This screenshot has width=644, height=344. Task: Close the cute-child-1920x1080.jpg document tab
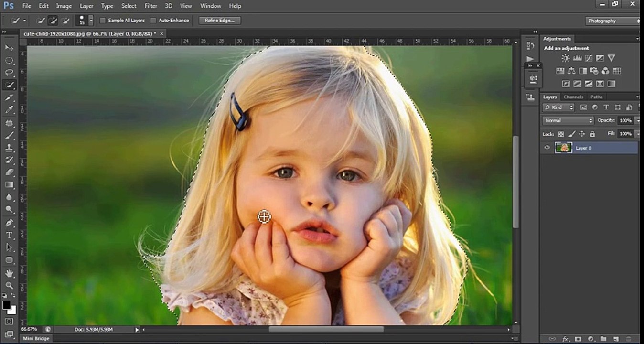[161, 33]
